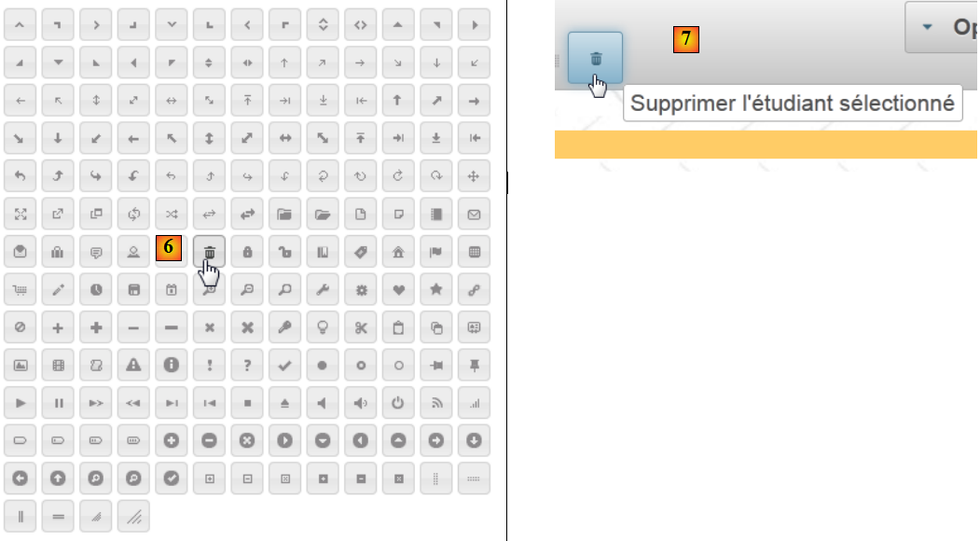Viewport: 980px width, 541px height.
Task: Click the key icon
Action: point(285,328)
